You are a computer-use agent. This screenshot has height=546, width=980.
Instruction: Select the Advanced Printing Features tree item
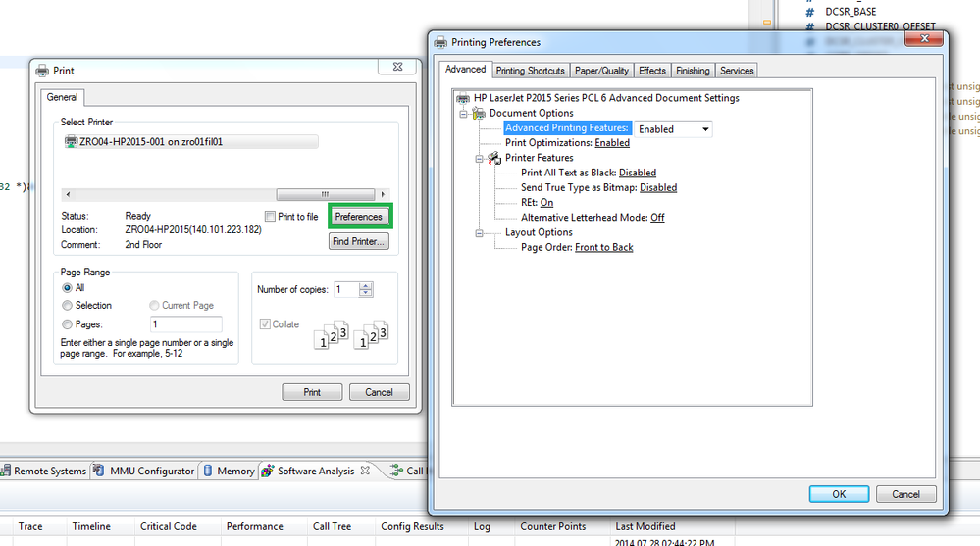tap(566, 127)
